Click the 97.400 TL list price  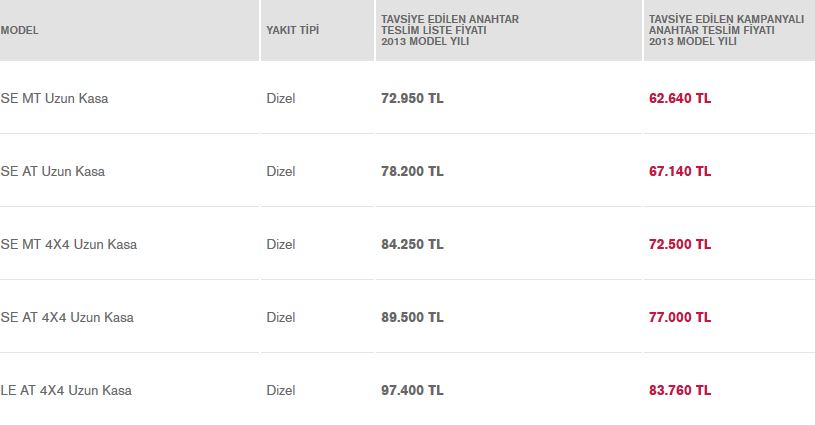[x=412, y=390]
